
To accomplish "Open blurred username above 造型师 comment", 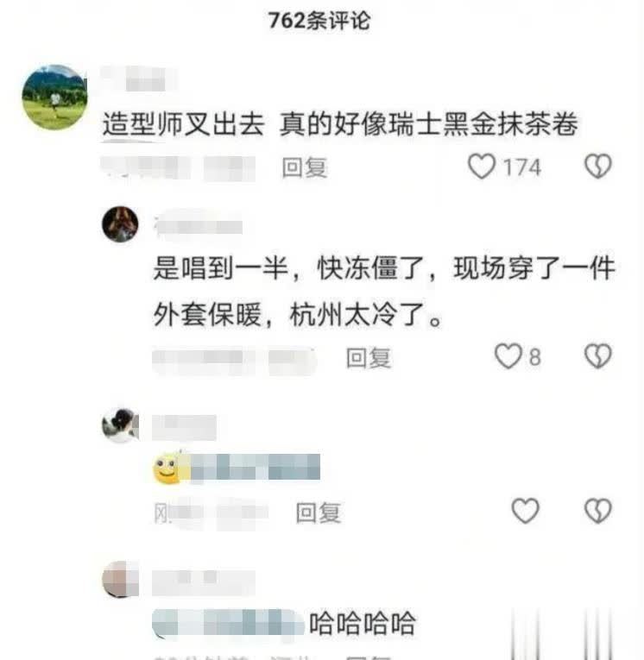I will (x=139, y=79).
